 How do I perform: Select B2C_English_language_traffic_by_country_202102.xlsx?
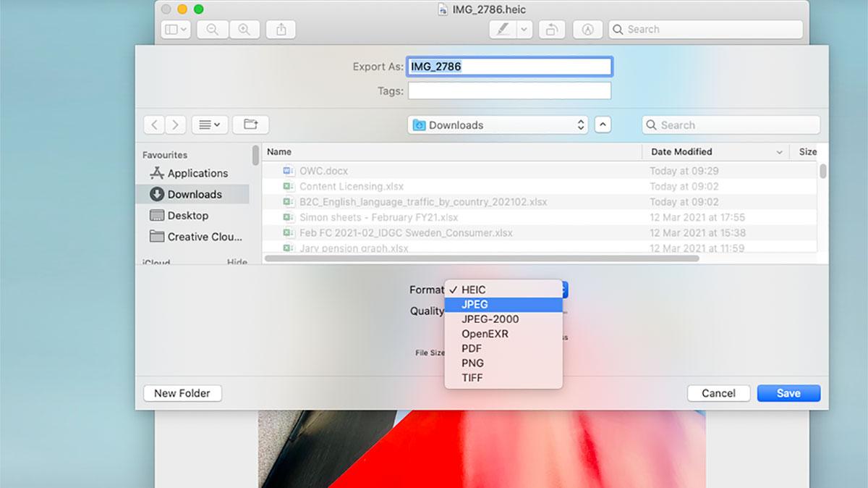pos(539,202)
